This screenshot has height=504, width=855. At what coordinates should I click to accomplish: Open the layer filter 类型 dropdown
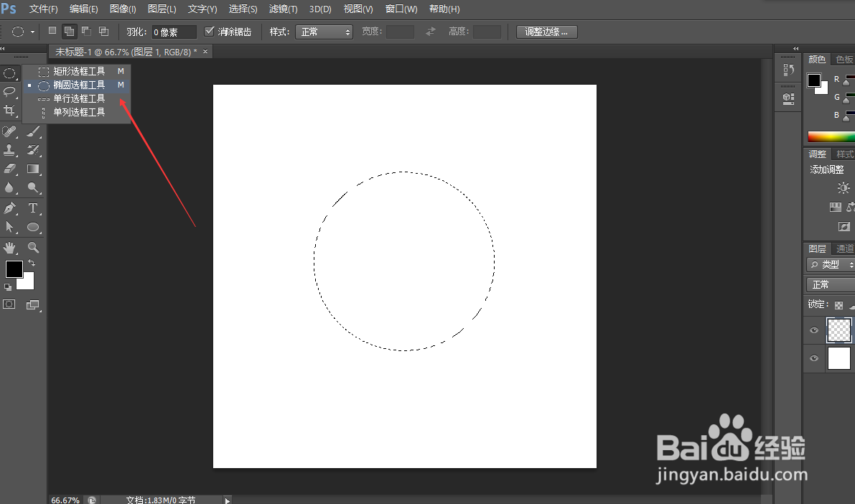coord(831,264)
